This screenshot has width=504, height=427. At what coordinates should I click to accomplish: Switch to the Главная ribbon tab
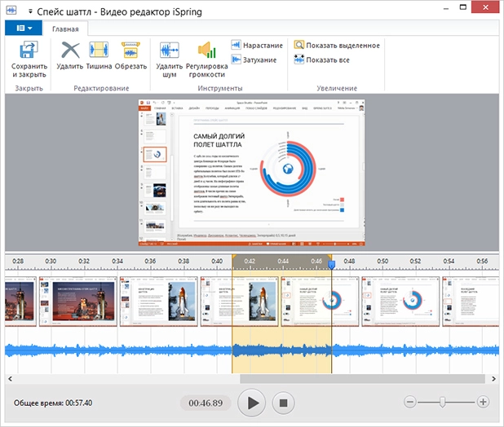coord(65,29)
